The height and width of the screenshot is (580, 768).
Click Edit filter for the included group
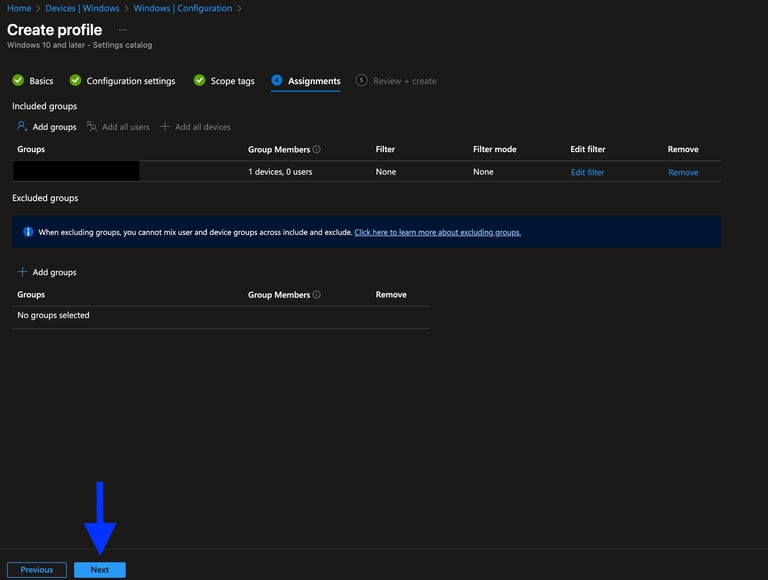587,172
